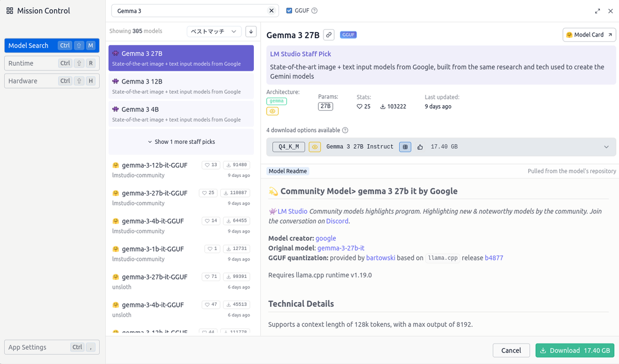
Task: Click help icon beside download options available
Action: point(345,130)
